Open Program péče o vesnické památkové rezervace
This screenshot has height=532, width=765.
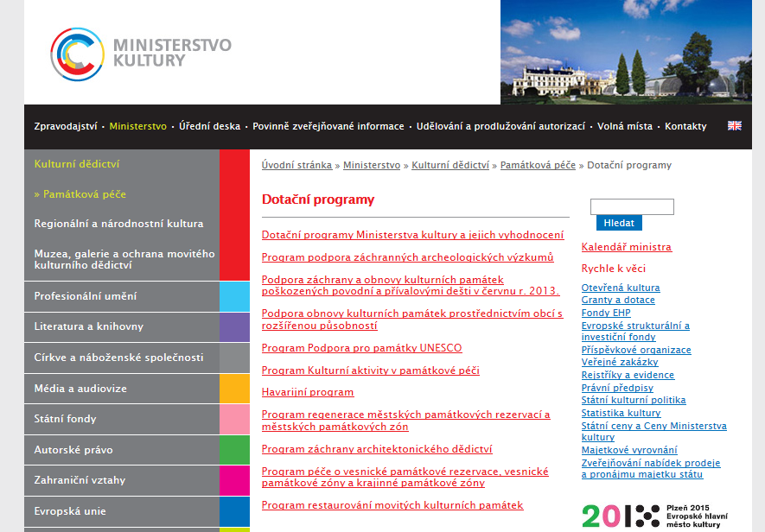click(405, 477)
